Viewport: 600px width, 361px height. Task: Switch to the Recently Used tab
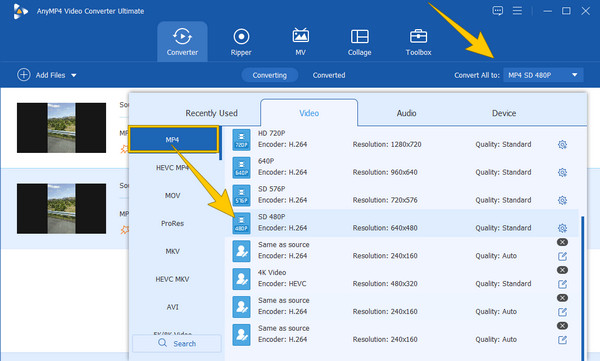point(212,113)
